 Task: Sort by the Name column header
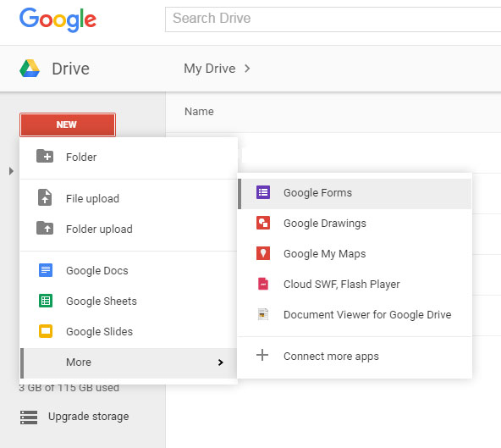point(199,111)
